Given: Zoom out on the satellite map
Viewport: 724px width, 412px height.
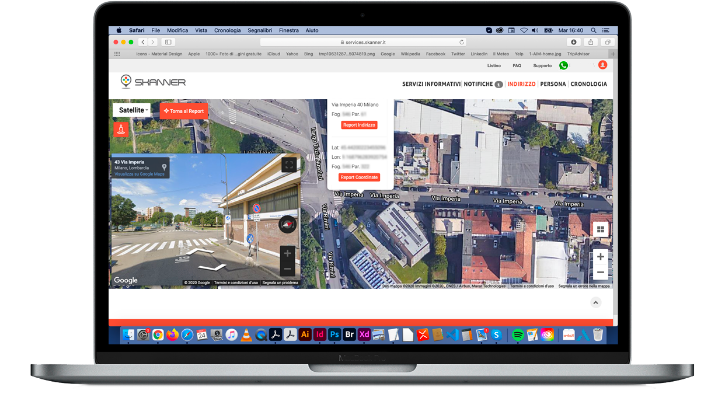Looking at the screenshot, I should (600, 272).
